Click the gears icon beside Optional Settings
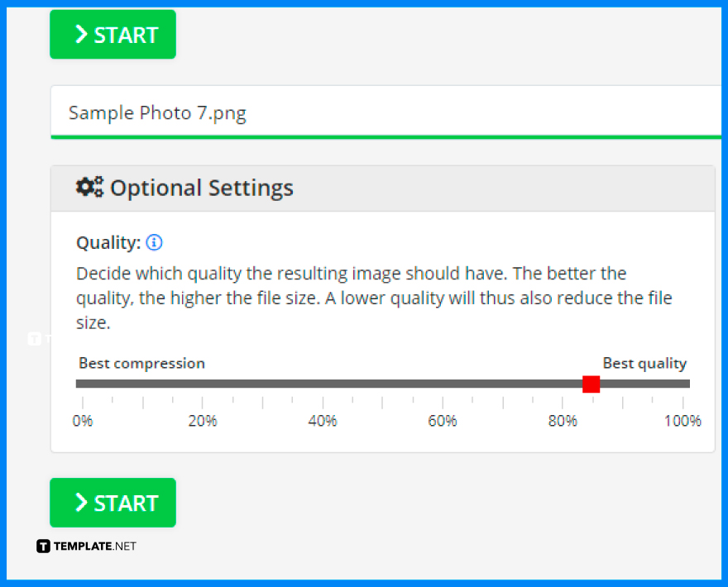 [x=89, y=187]
